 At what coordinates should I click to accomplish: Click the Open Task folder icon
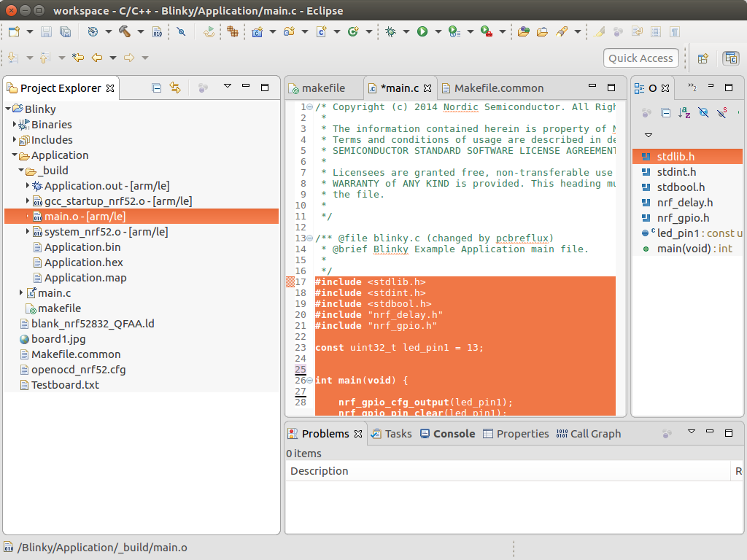[542, 32]
